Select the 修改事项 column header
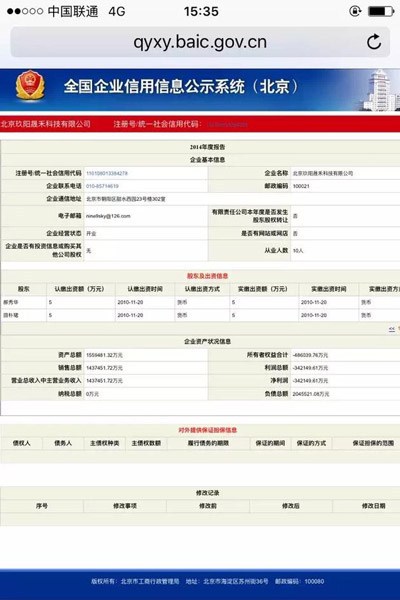 125,506
